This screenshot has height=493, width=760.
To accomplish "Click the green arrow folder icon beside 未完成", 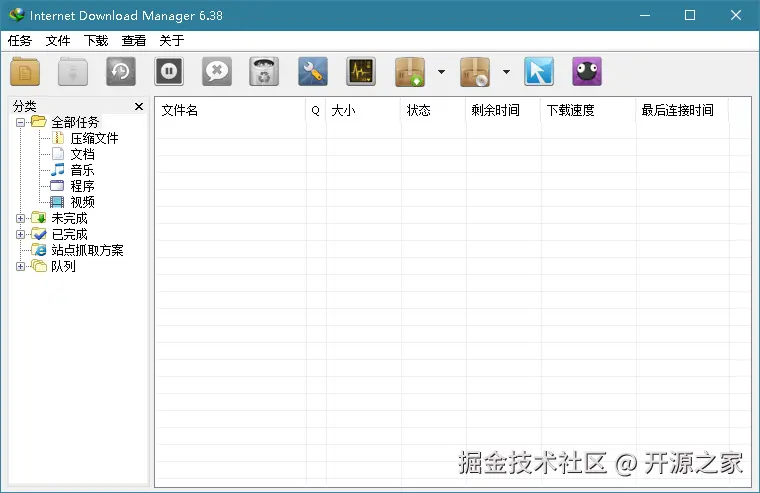I will click(x=39, y=218).
